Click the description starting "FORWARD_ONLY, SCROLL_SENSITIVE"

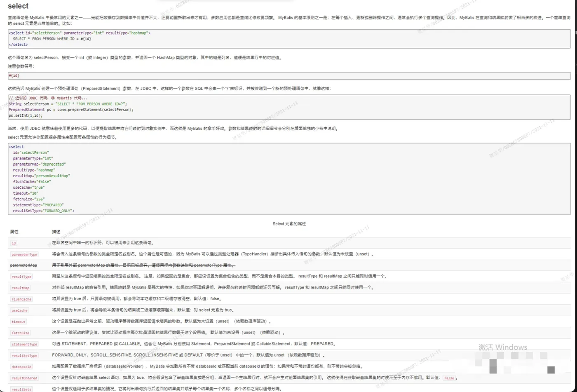tap(188, 355)
